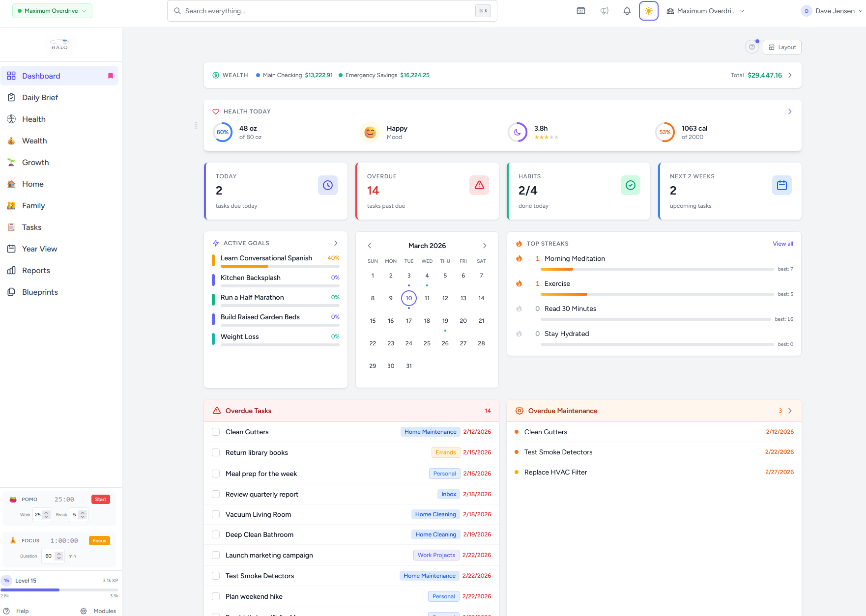This screenshot has height=616, width=866.
Task: Click the clock icon in Today card
Action: click(x=327, y=185)
